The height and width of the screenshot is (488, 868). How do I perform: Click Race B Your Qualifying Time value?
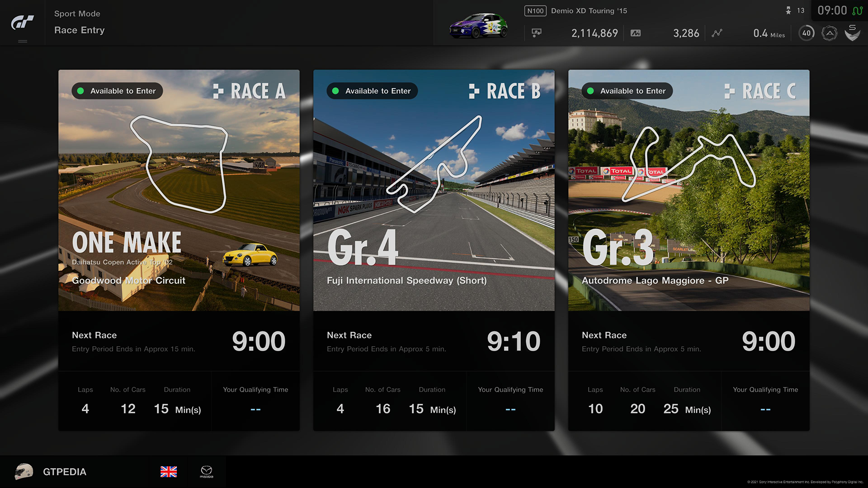(x=510, y=409)
